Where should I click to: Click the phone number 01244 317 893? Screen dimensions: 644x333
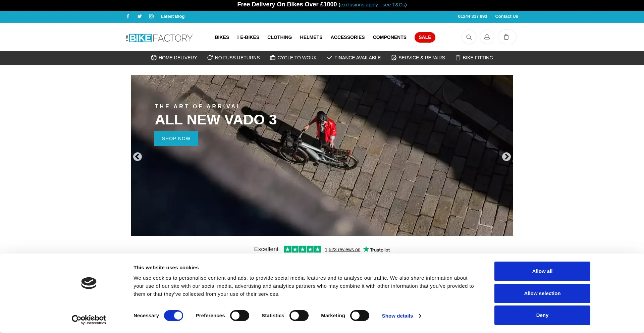473,16
